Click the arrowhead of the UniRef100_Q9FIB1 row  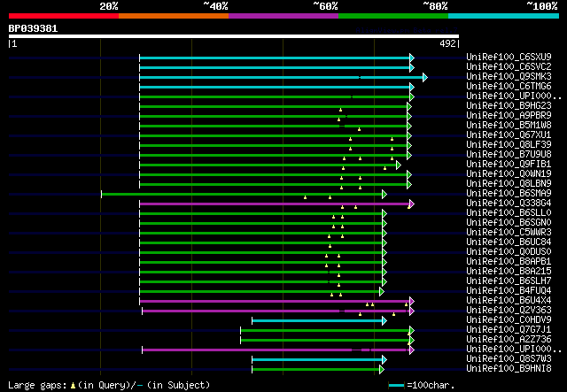[x=399, y=165]
